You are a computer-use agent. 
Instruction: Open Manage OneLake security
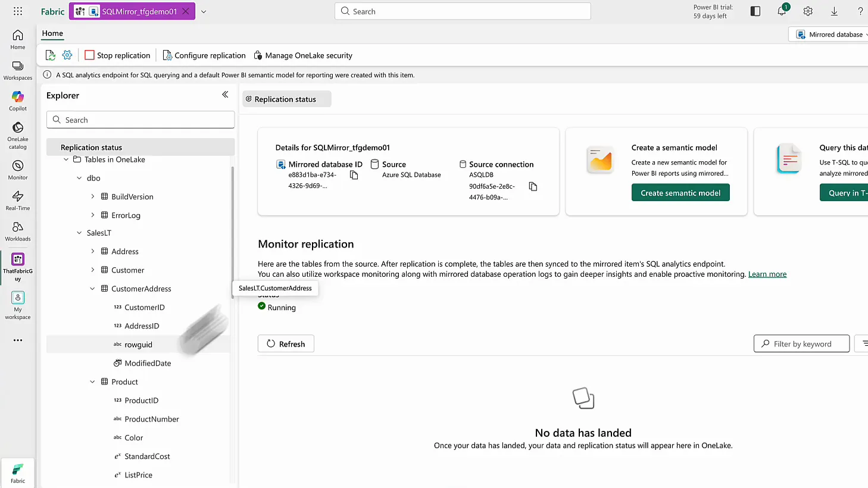[303, 55]
